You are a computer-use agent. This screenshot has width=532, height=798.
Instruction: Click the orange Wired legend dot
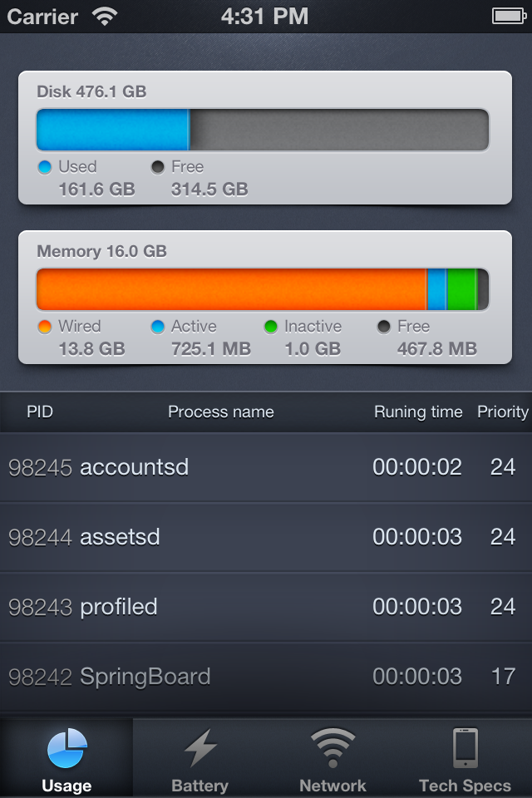click(x=45, y=327)
